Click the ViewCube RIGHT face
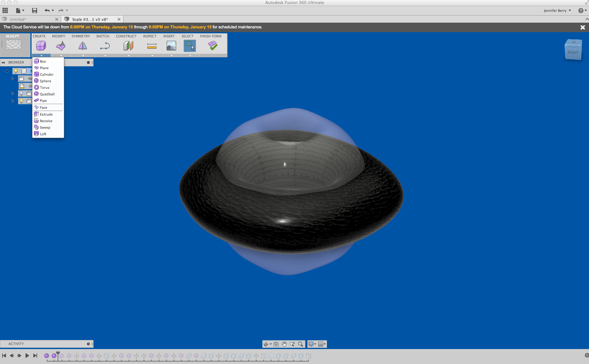The image size is (589, 364). coord(573,52)
